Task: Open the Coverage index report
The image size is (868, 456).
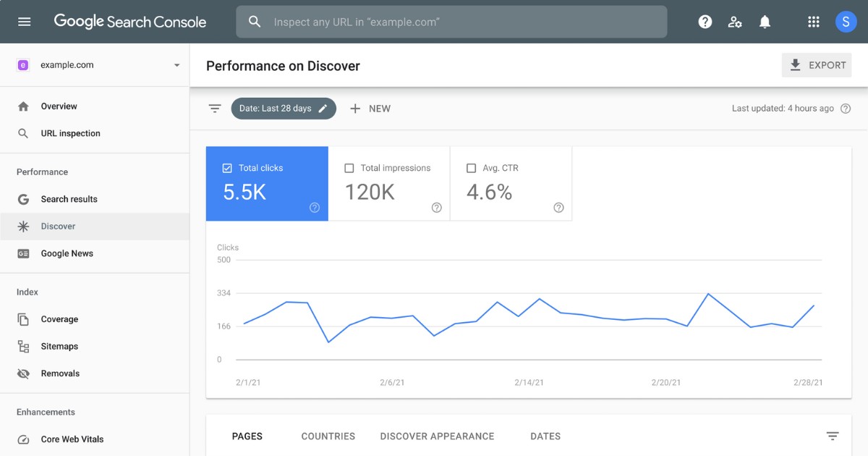Action: (59, 319)
